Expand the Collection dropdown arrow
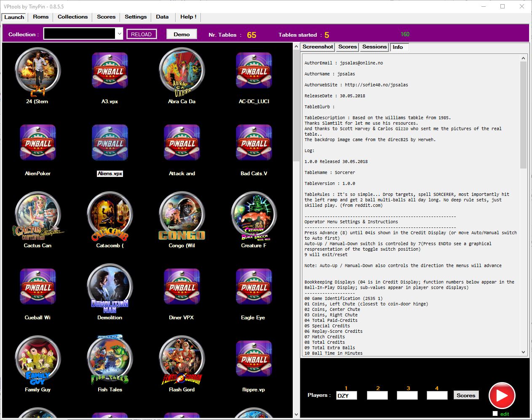 point(120,34)
